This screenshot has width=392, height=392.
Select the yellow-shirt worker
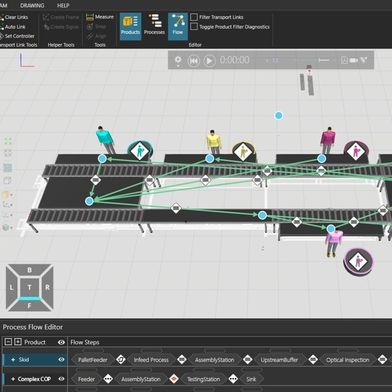click(x=214, y=142)
